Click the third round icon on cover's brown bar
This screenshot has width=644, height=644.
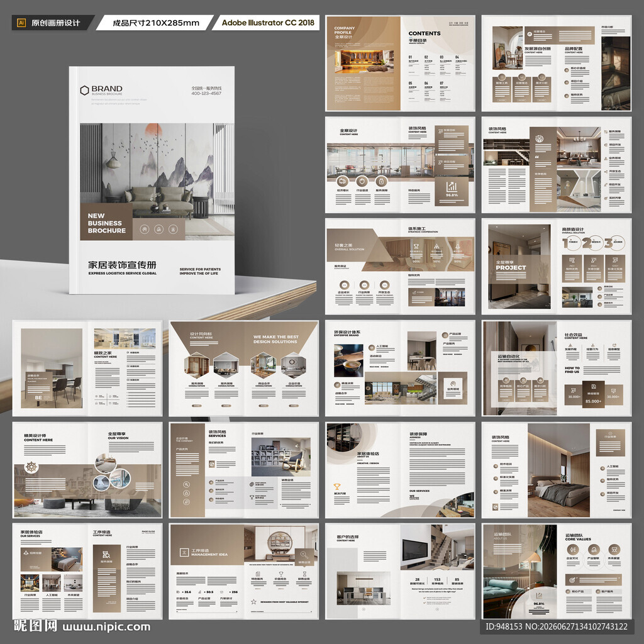pyautogui.click(x=174, y=229)
